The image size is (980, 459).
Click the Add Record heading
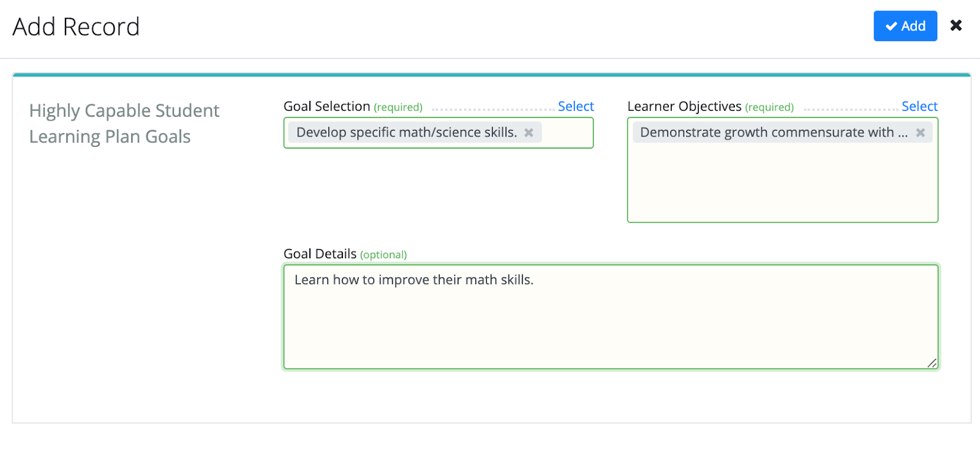pos(76,26)
